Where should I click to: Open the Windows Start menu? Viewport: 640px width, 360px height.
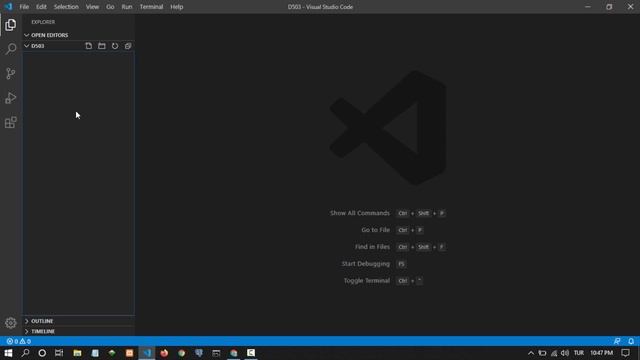pos(8,353)
